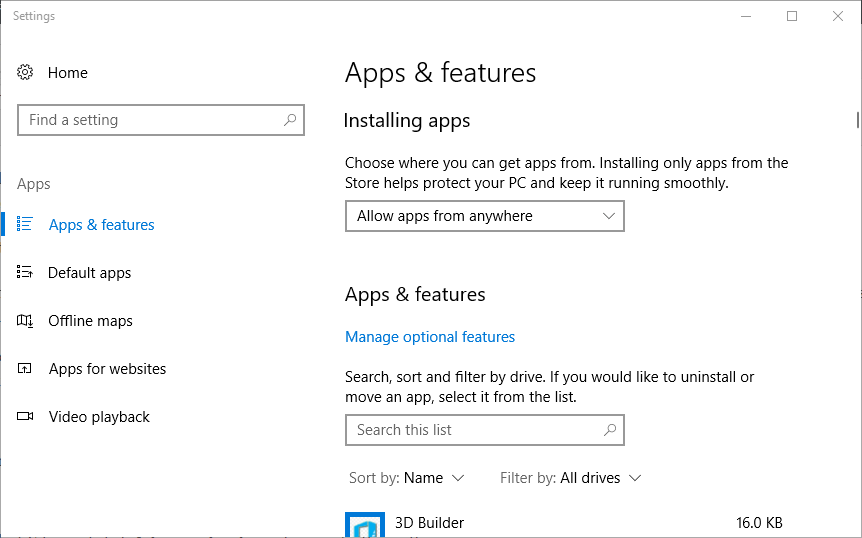The image size is (862, 538).
Task: Expand the Sort by Name dropdown
Action: coord(407,478)
